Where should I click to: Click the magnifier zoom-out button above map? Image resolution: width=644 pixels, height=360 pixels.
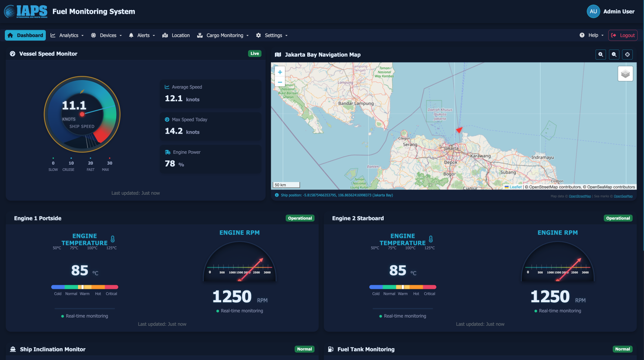[x=614, y=55]
